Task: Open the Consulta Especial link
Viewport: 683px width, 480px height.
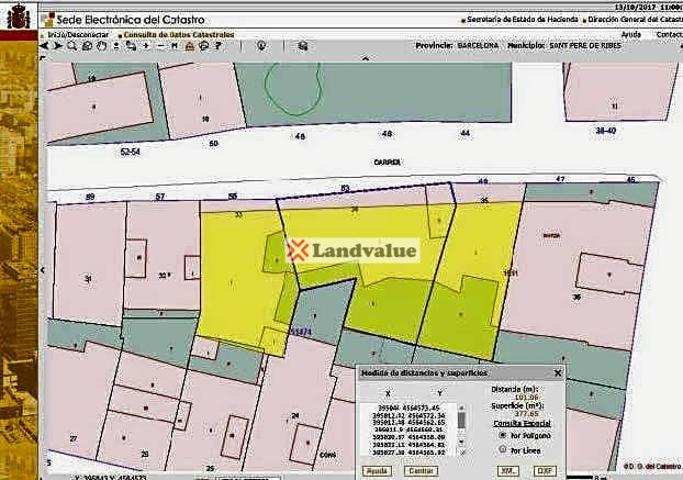Action: click(x=521, y=423)
